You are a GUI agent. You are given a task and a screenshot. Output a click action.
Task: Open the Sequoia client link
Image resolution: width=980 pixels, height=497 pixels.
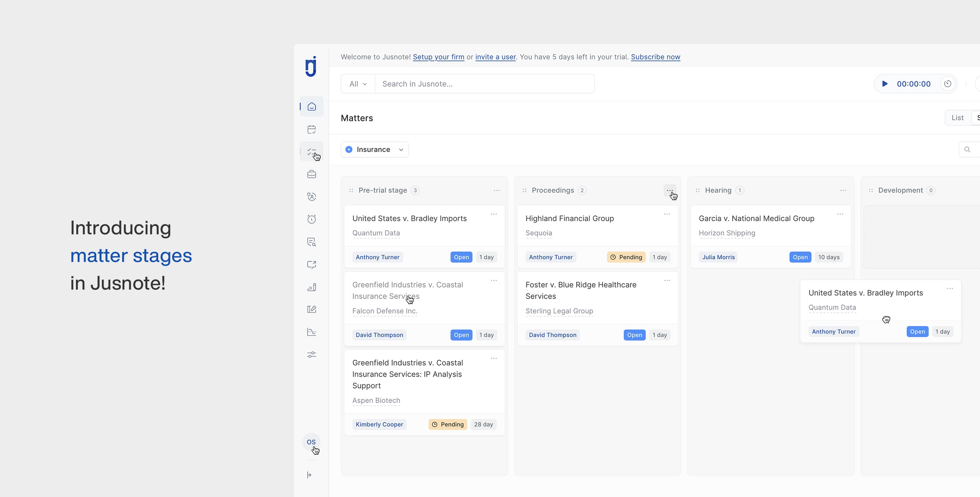pos(539,233)
